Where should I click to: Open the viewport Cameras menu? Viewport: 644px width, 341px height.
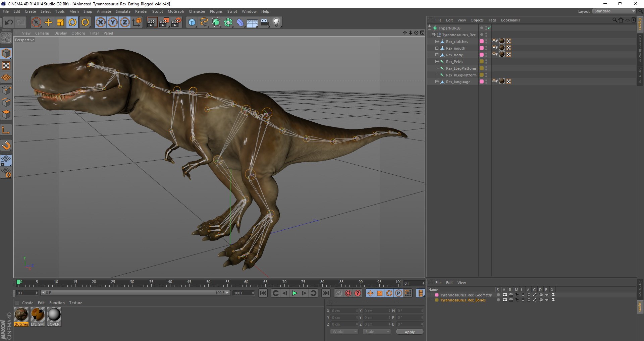42,33
